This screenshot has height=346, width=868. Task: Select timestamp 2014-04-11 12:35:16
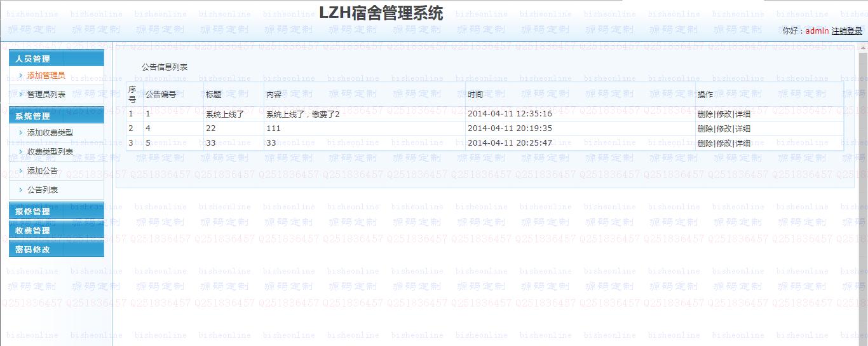coord(510,114)
